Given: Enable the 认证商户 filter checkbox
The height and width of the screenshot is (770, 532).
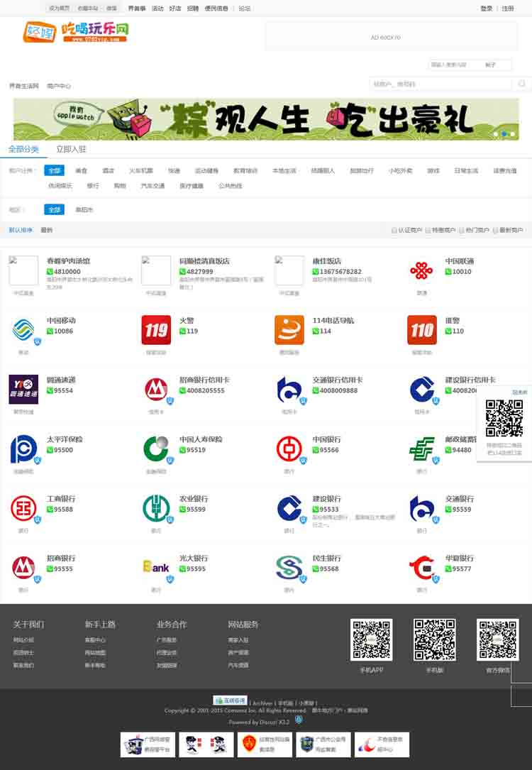Looking at the screenshot, I should pyautogui.click(x=394, y=231).
